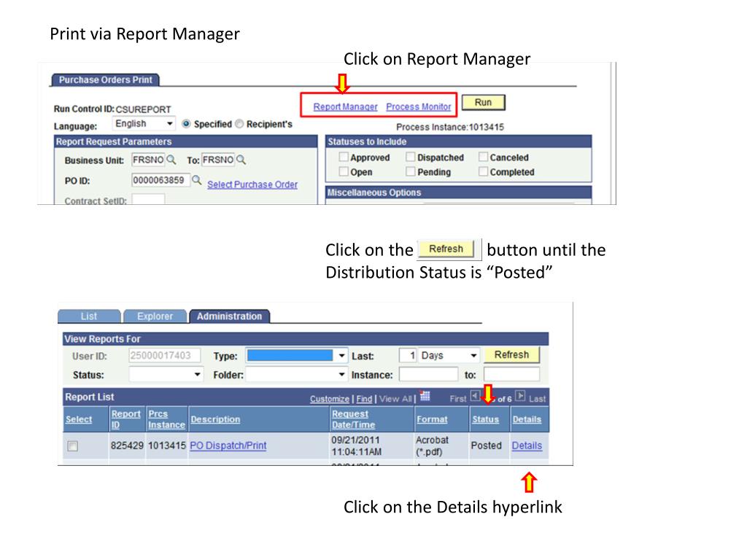Screen dimensions: 747x560
Task: Switch to the Explorer tab
Action: (x=155, y=316)
